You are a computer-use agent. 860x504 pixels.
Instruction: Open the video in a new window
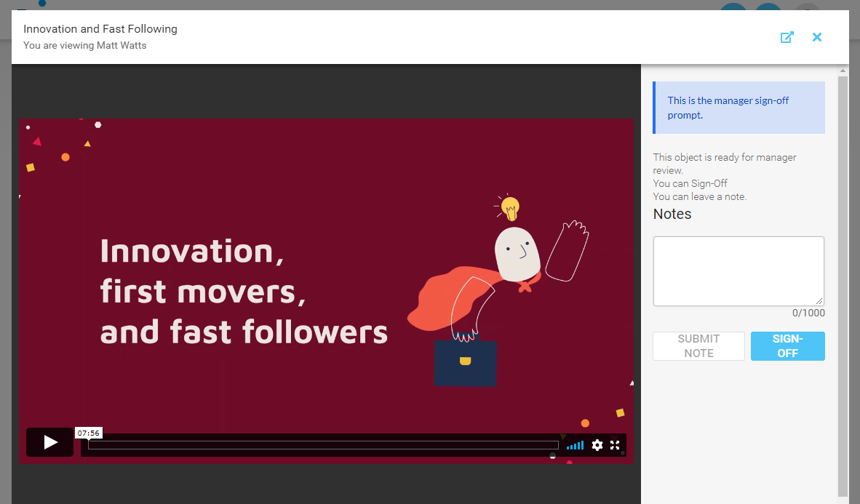pyautogui.click(x=787, y=37)
